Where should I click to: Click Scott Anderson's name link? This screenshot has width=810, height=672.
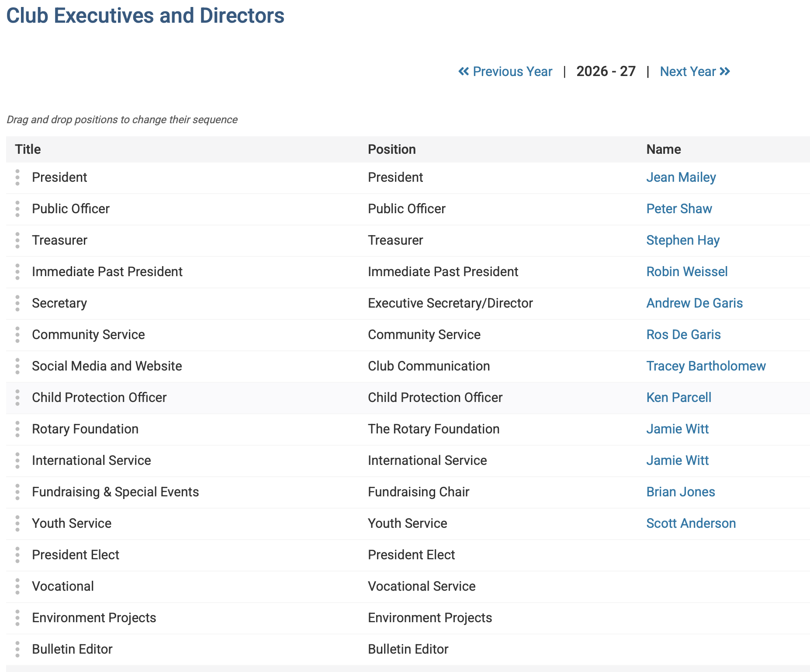(x=691, y=523)
